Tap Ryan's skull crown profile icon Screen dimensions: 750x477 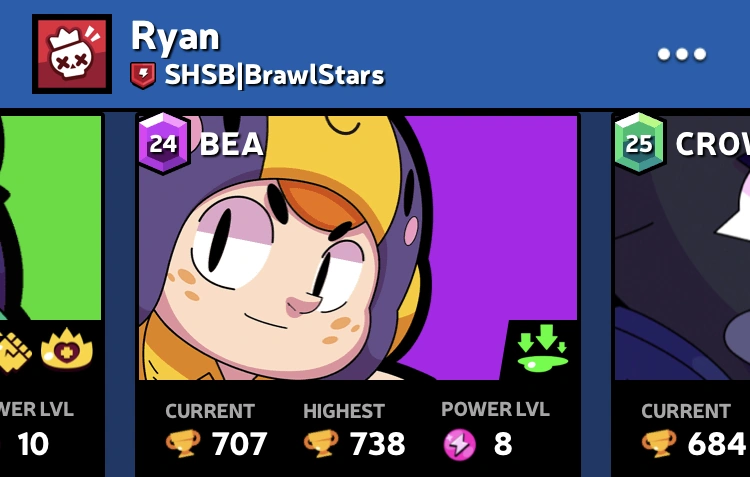coord(72,54)
